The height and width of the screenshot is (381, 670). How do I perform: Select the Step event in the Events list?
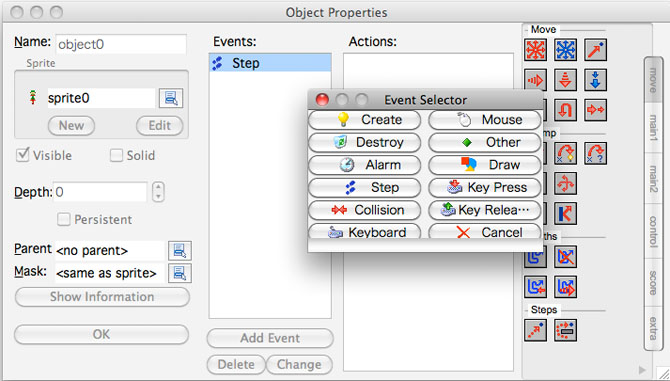(x=270, y=63)
